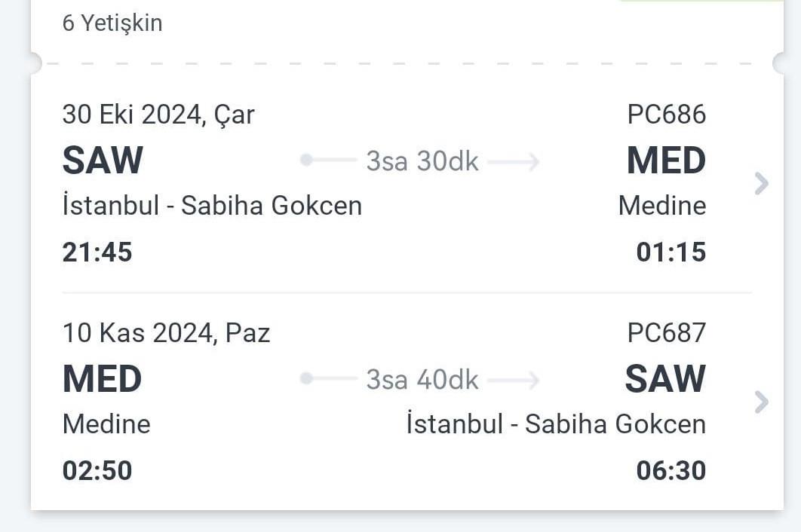801x532 pixels.
Task: Click the origin dot icon on PC686 route
Action: (305, 161)
